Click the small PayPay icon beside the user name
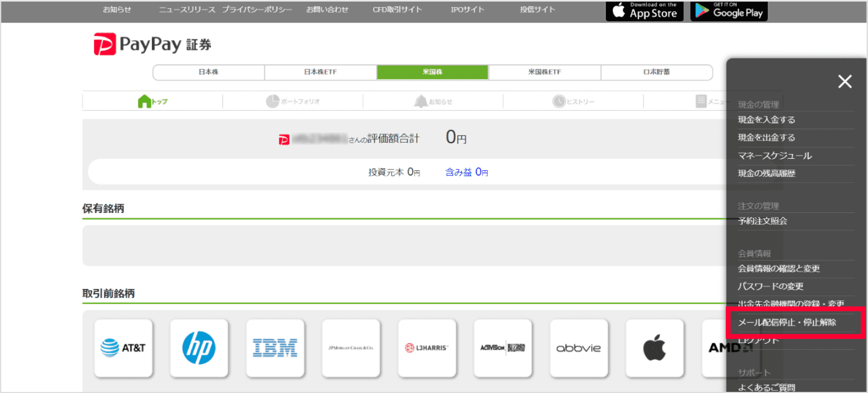This screenshot has height=393, width=868. coord(284,140)
